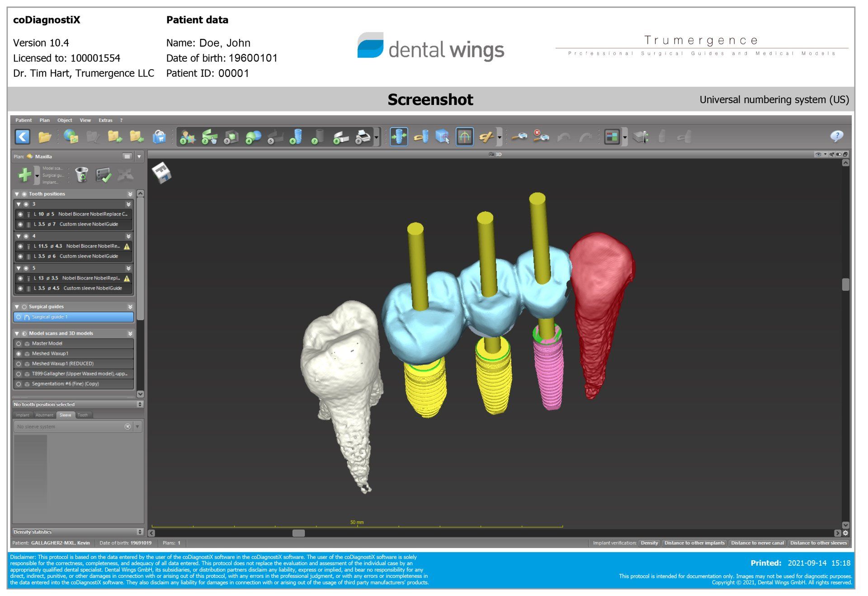Click the step 6 implant planning icon
This screenshot has width=868, height=596.
click(x=296, y=137)
